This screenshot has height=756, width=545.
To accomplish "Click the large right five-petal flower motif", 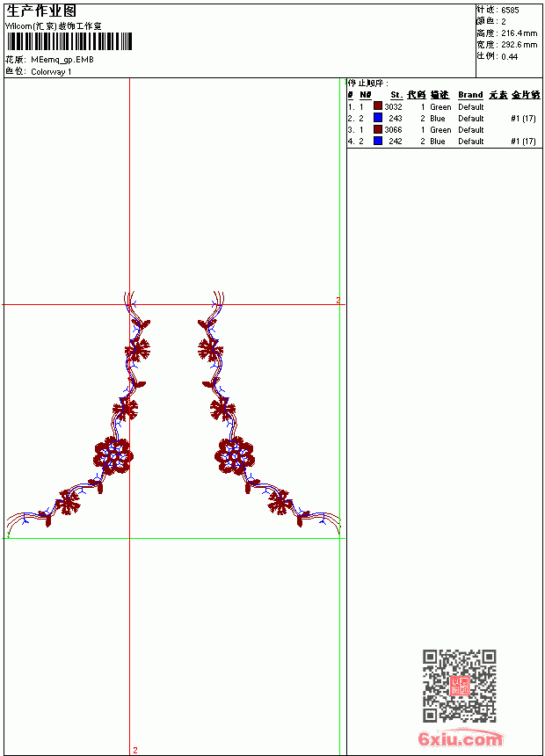I will pos(235,456).
